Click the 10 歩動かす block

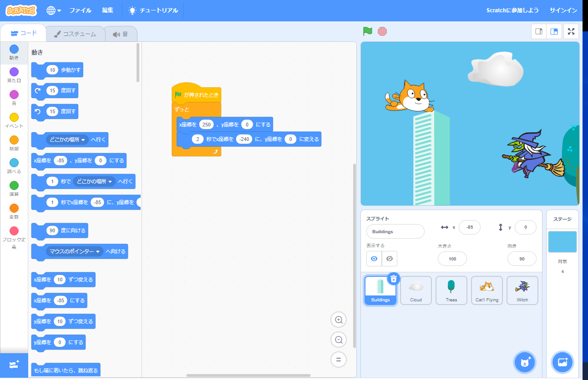tap(57, 70)
